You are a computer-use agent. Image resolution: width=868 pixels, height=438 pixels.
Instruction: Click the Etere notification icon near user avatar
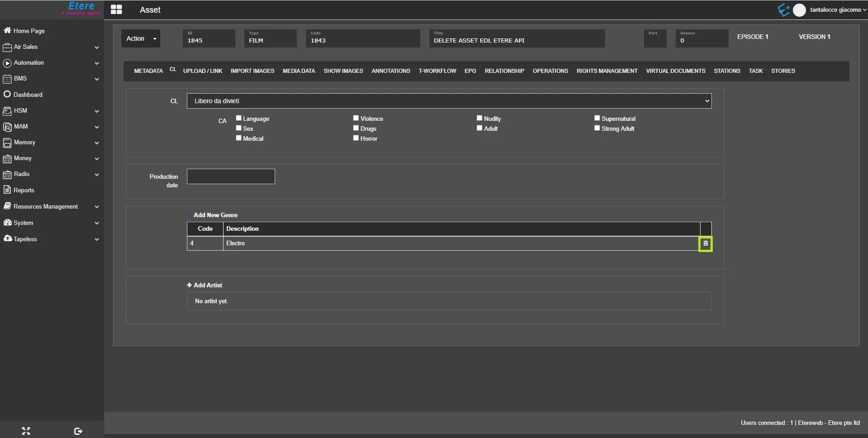coord(783,10)
